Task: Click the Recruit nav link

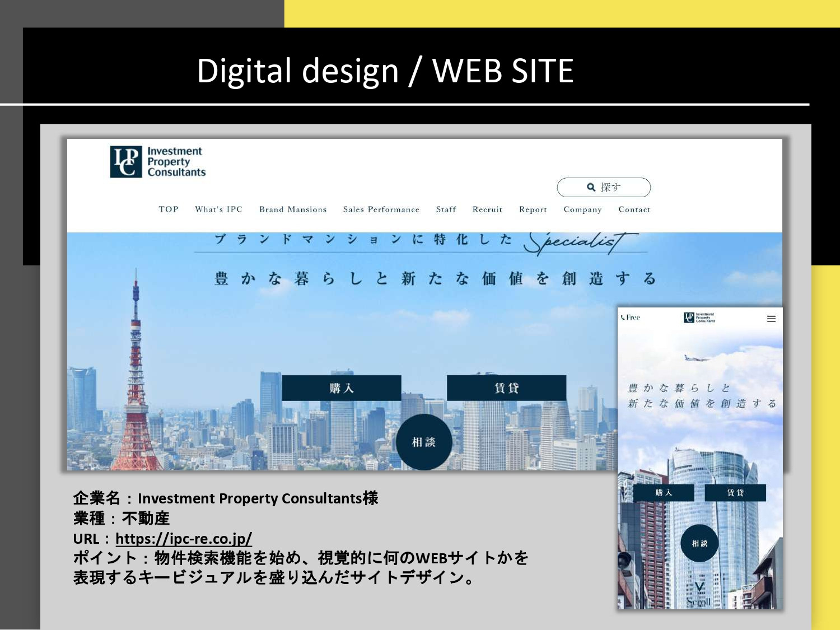Action: [487, 209]
